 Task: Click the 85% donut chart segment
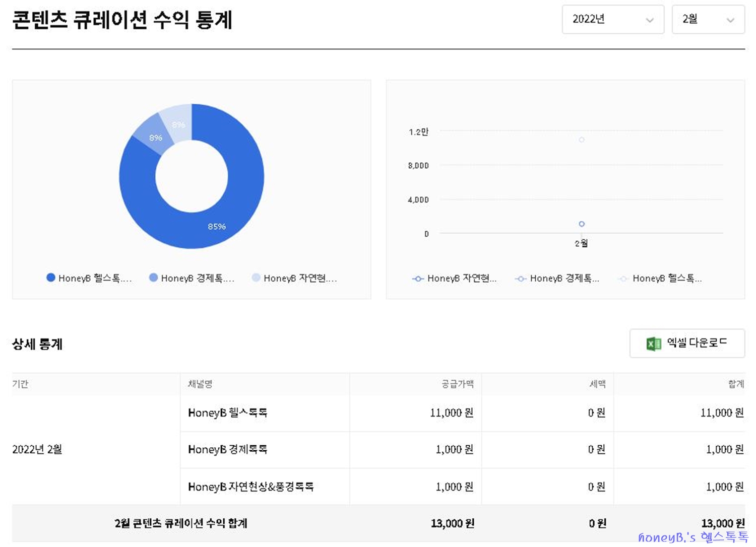(217, 227)
